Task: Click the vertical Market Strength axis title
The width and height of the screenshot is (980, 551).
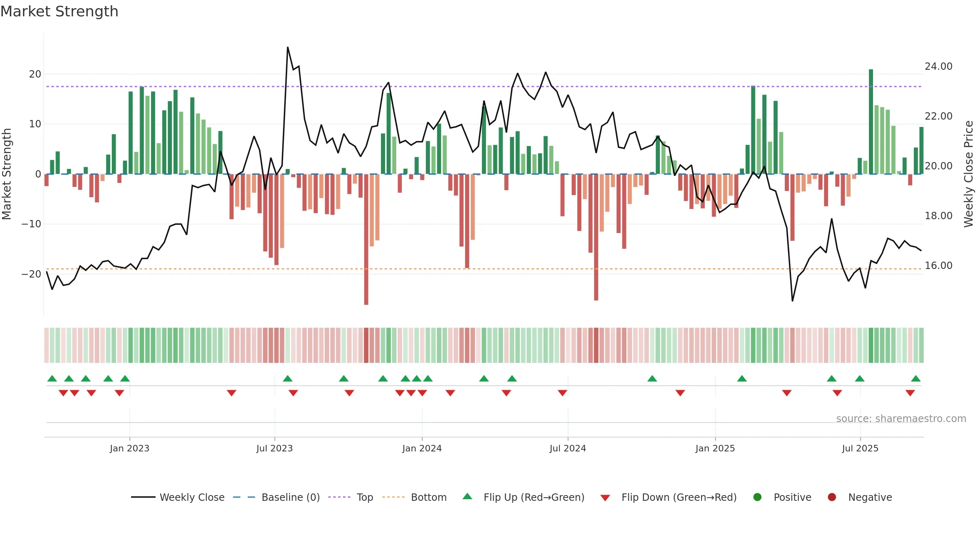Action: click(x=7, y=174)
